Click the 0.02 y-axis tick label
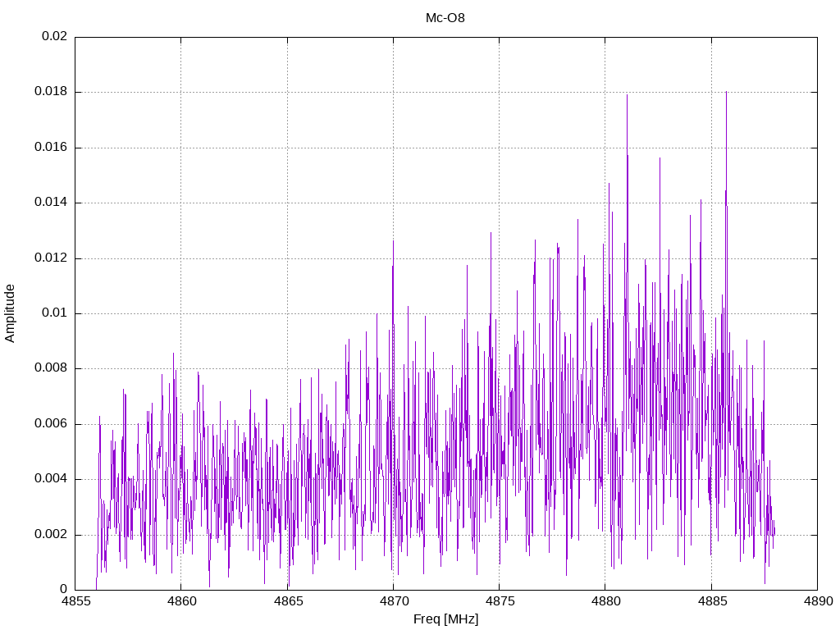Image resolution: width=840 pixels, height=630 pixels. 55,36
